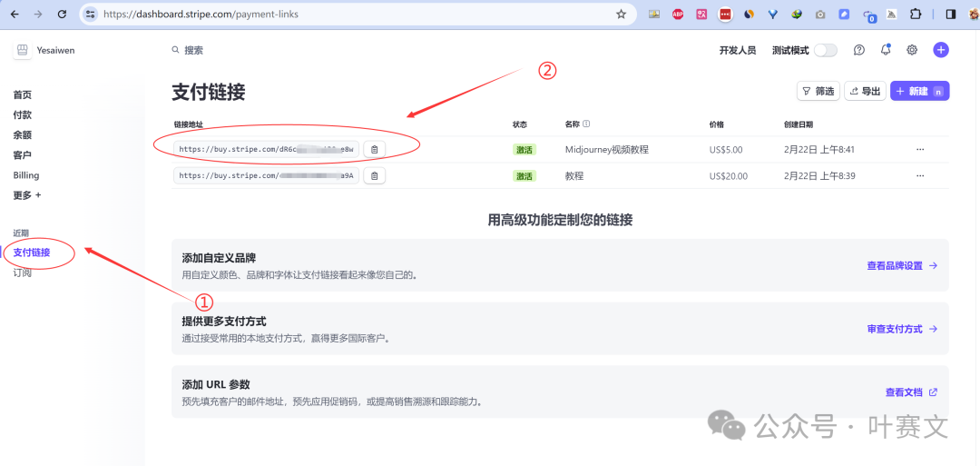
Task: Expand the 更多 + sidebar menu
Action: [x=27, y=195]
